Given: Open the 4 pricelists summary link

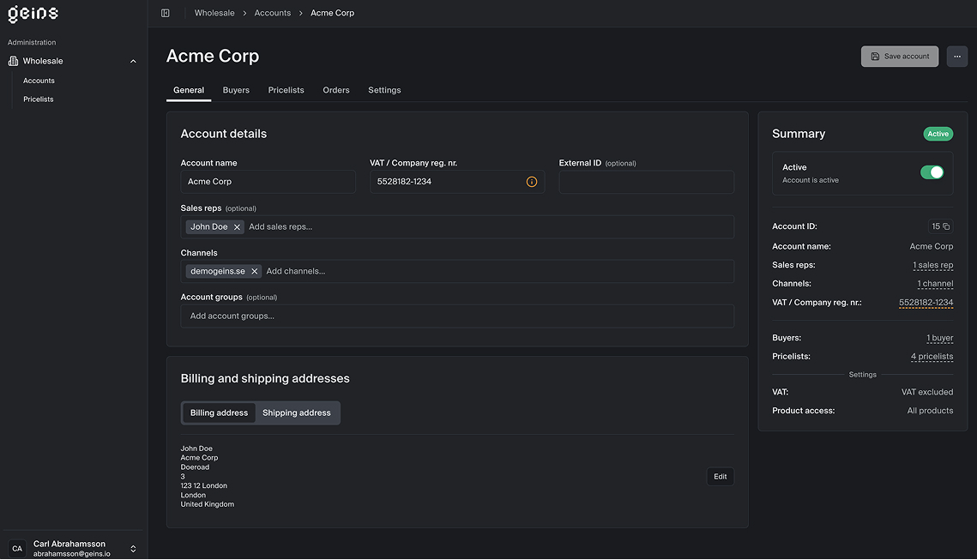Looking at the screenshot, I should click(x=932, y=357).
